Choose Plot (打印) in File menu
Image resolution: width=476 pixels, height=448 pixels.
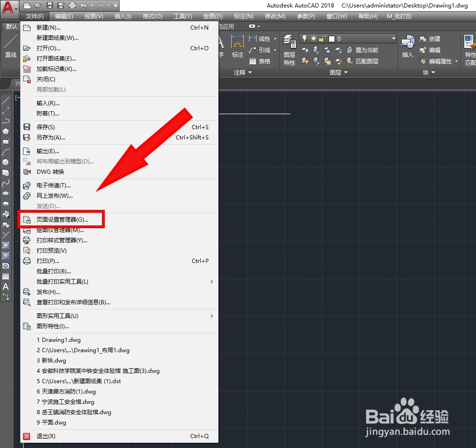click(x=119, y=261)
